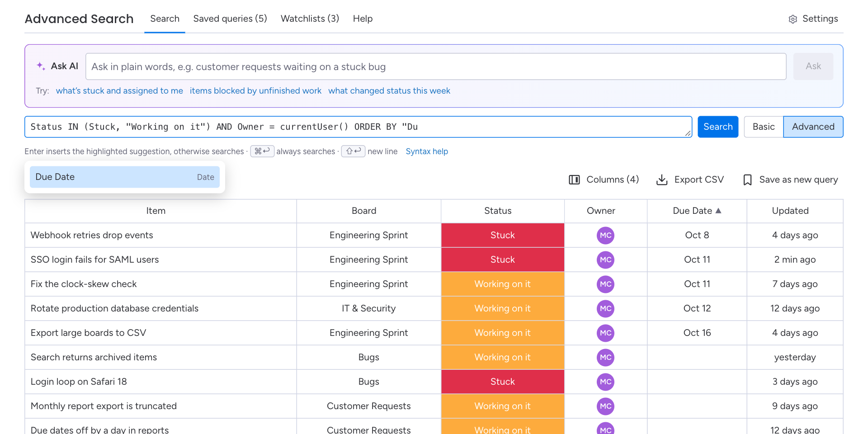Click the bookmark icon for saving query
The height and width of the screenshot is (434, 868).
point(748,180)
